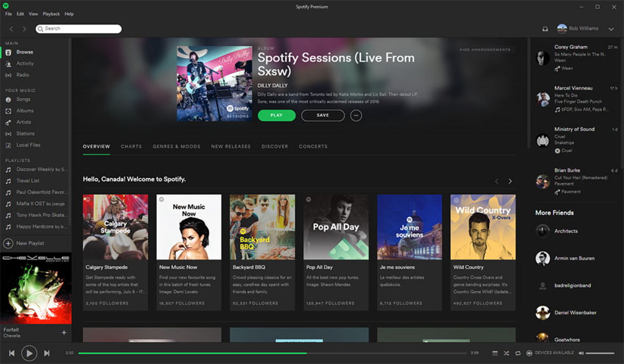This screenshot has height=364, width=624.
Task: Navigate back with the left arrow
Action: [12, 29]
